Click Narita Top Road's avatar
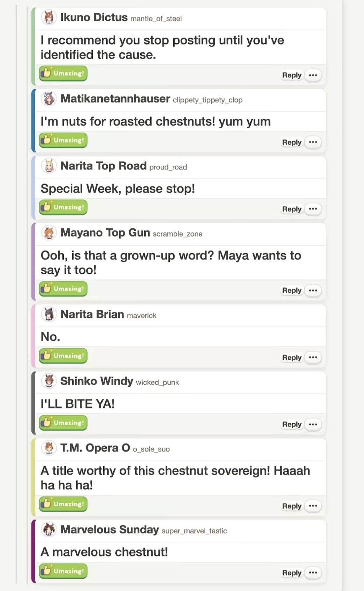The height and width of the screenshot is (591, 364). point(49,166)
